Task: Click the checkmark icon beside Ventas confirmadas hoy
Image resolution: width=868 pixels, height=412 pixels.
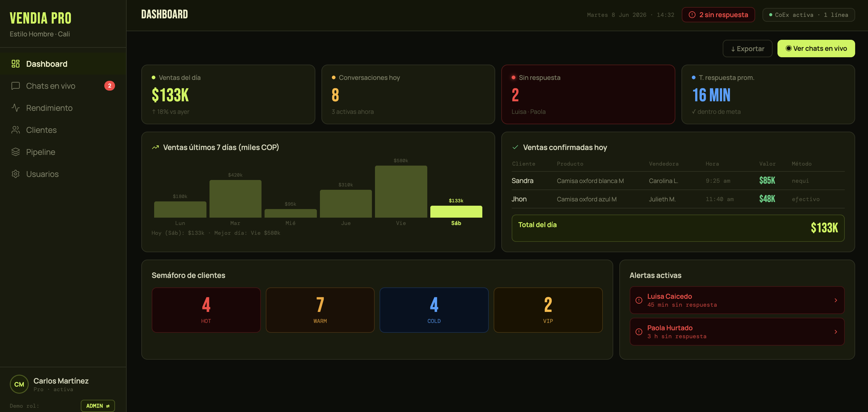Action: pos(515,147)
